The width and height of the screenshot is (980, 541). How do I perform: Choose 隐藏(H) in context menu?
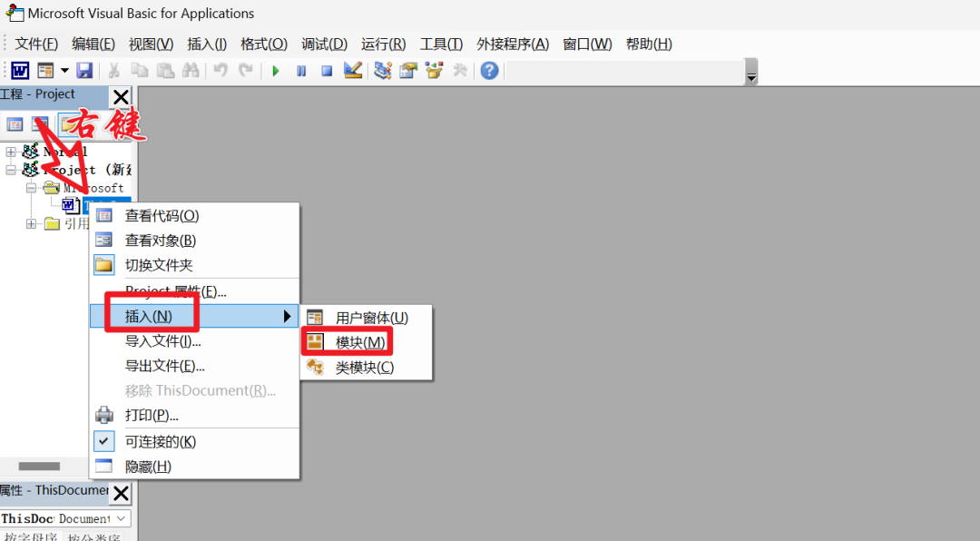click(194, 467)
